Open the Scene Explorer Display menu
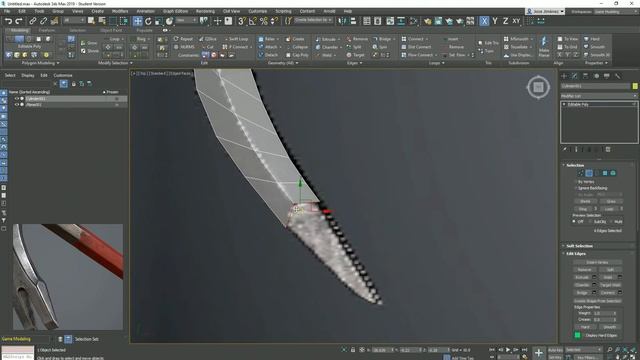The height and width of the screenshot is (360, 640). point(28,76)
